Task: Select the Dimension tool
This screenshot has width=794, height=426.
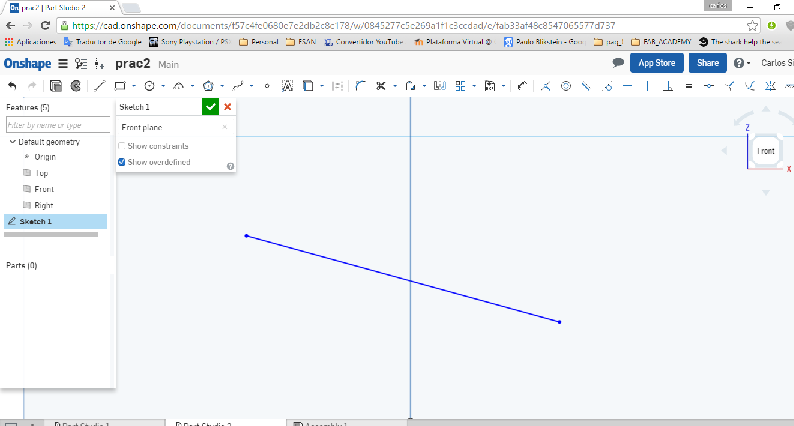Action: tap(523, 86)
